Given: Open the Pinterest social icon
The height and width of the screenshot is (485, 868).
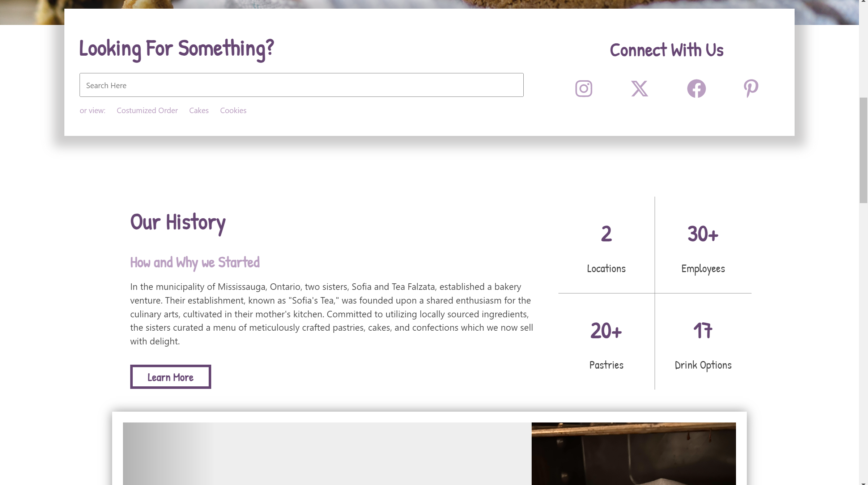Looking at the screenshot, I should [x=751, y=89].
